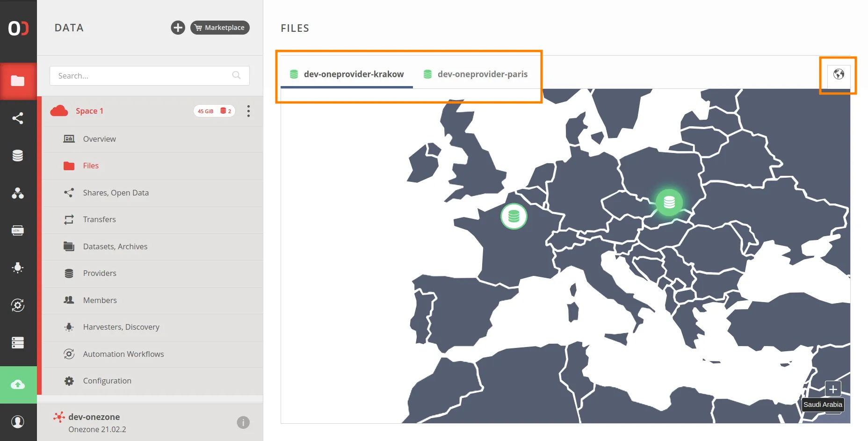Zoom in the map with plus button
Image resolution: width=868 pixels, height=441 pixels.
point(832,389)
